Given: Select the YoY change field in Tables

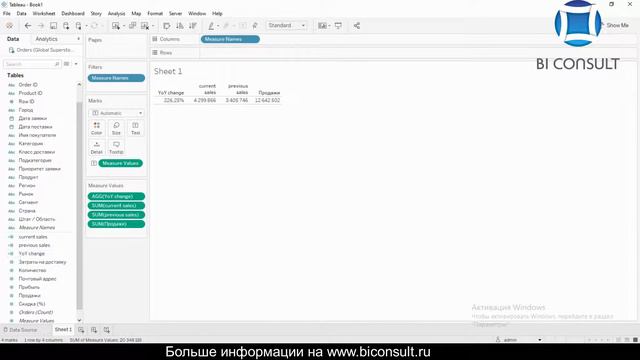Looking at the screenshot, I should click(31, 253).
